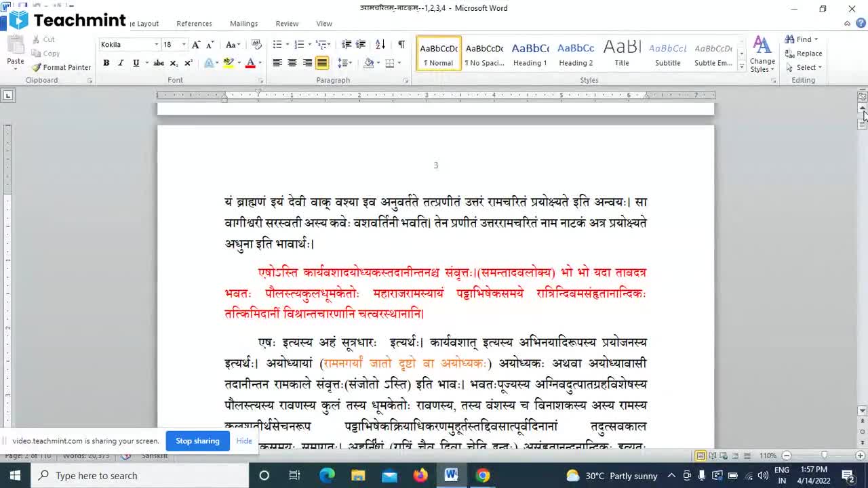Click Increase Indent icon

[361, 45]
